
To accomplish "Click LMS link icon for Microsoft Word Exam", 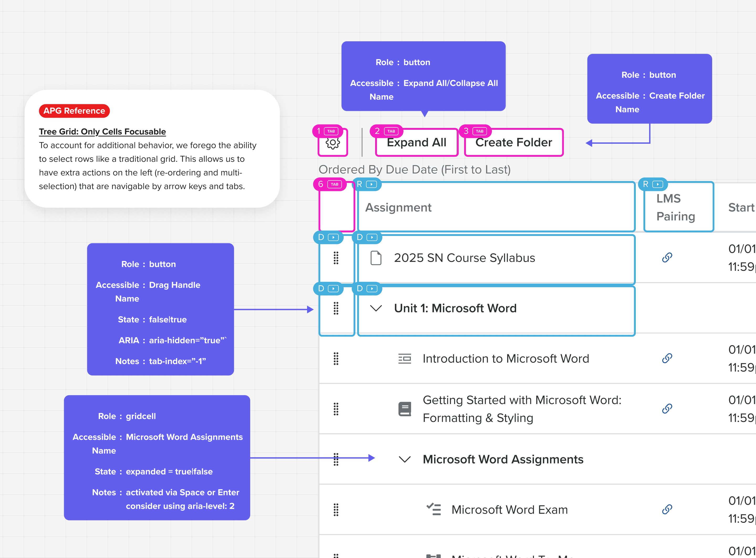I will coord(667,509).
